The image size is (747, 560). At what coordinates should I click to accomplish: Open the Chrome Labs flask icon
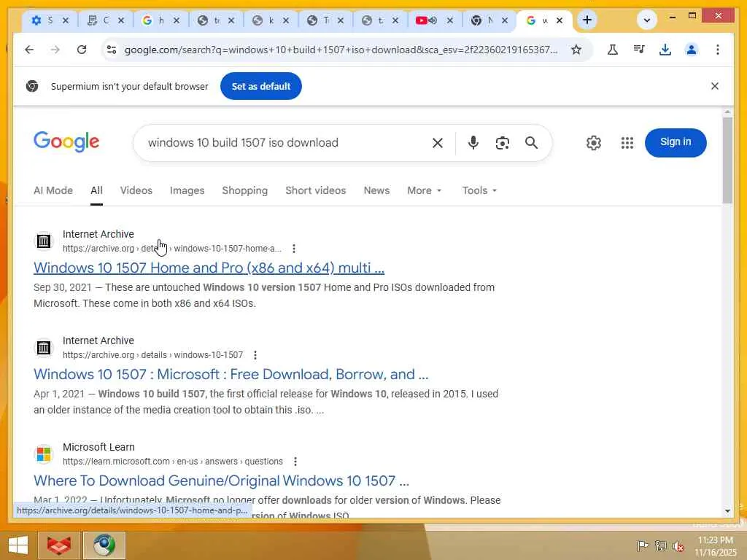613,50
